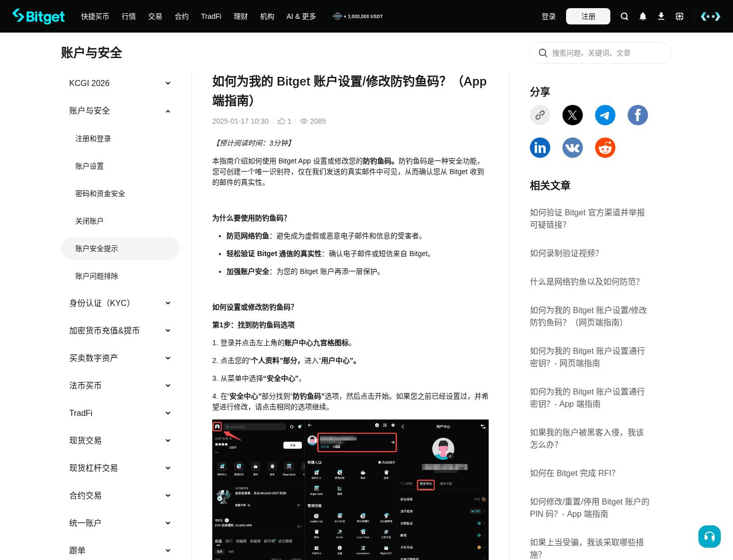Open related article 什么是网络钓鱼以及如何防范
The width and height of the screenshot is (733, 560).
(585, 282)
